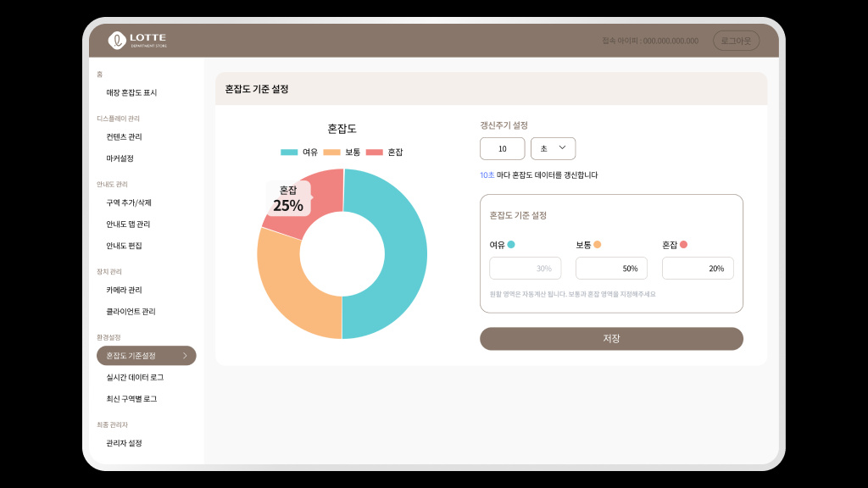Screen dimensions: 868x488
Task: Click 접속 아이피 address text
Action: [650, 41]
